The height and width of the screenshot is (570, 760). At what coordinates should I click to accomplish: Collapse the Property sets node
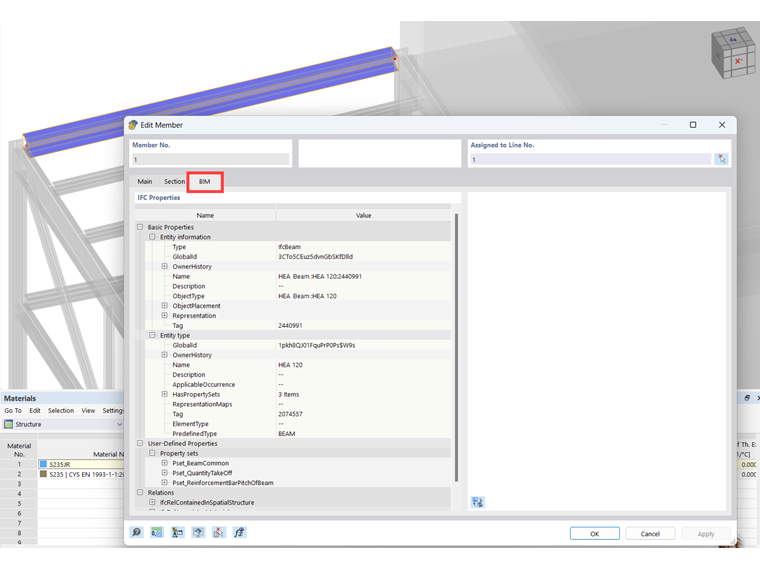(x=152, y=453)
